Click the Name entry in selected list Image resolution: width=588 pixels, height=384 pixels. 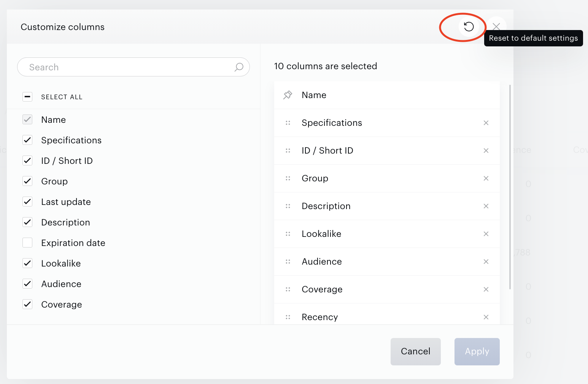(387, 95)
